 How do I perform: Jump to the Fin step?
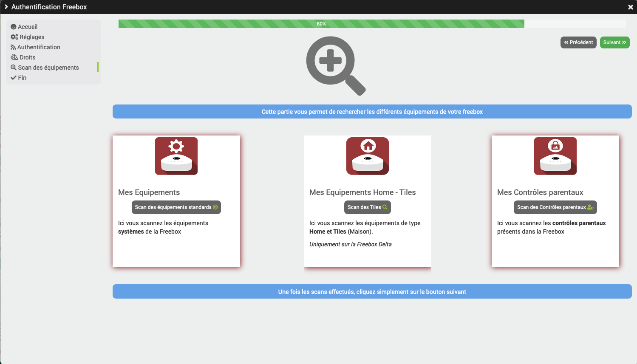(22, 78)
